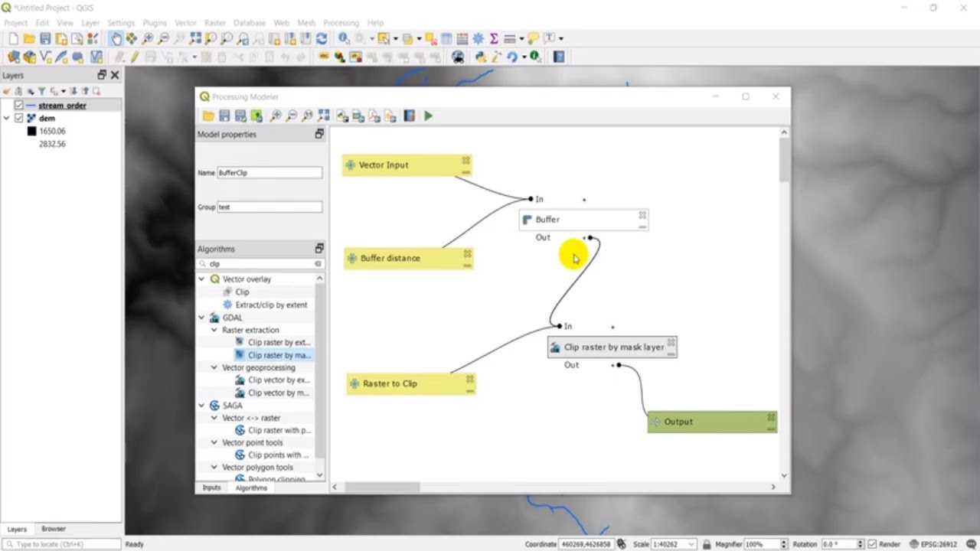Screen dimensions: 980x551
Task: Switch to the Inputs tab in Modeler
Action: click(211, 487)
